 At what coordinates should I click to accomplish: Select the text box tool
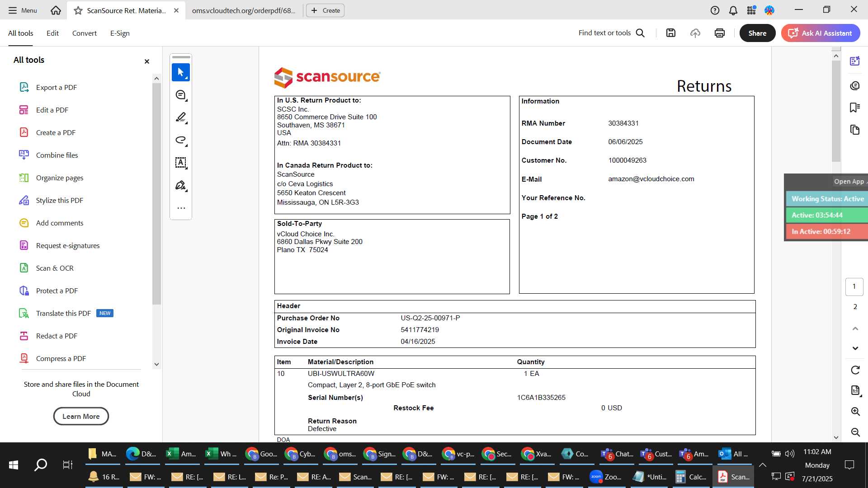tap(181, 163)
